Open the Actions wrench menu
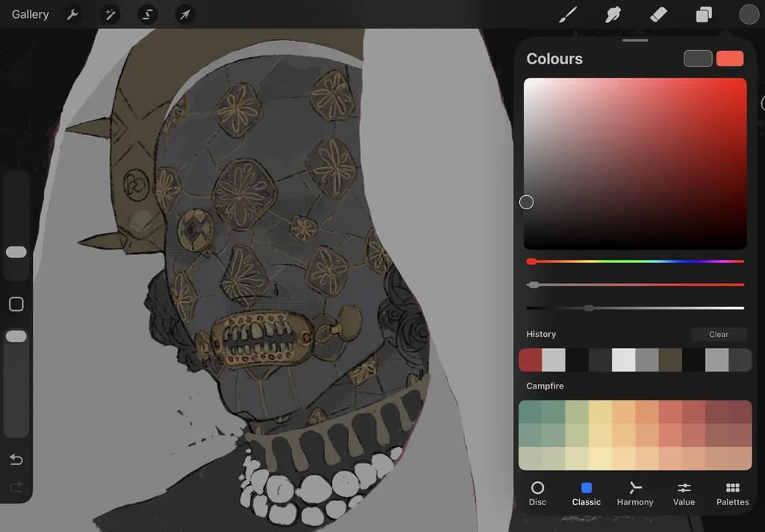Viewport: 765px width, 532px height. pos(72,15)
